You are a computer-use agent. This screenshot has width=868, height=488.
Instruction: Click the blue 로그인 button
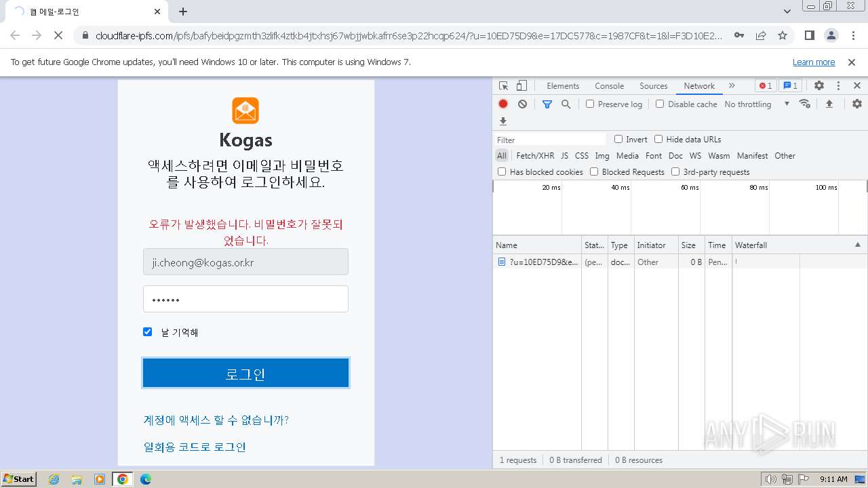pyautogui.click(x=245, y=373)
